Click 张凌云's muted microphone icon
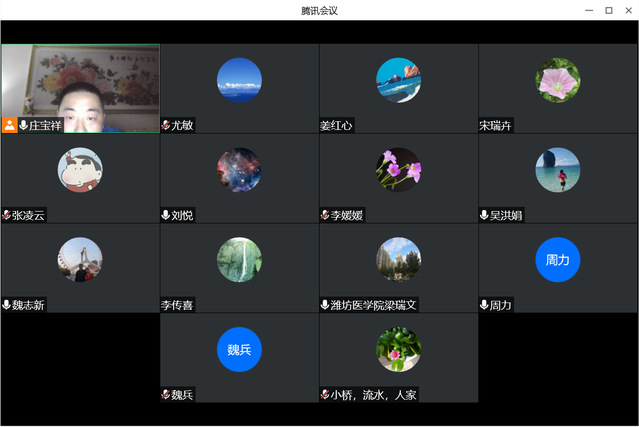The width and height of the screenshot is (639, 427). 7,215
